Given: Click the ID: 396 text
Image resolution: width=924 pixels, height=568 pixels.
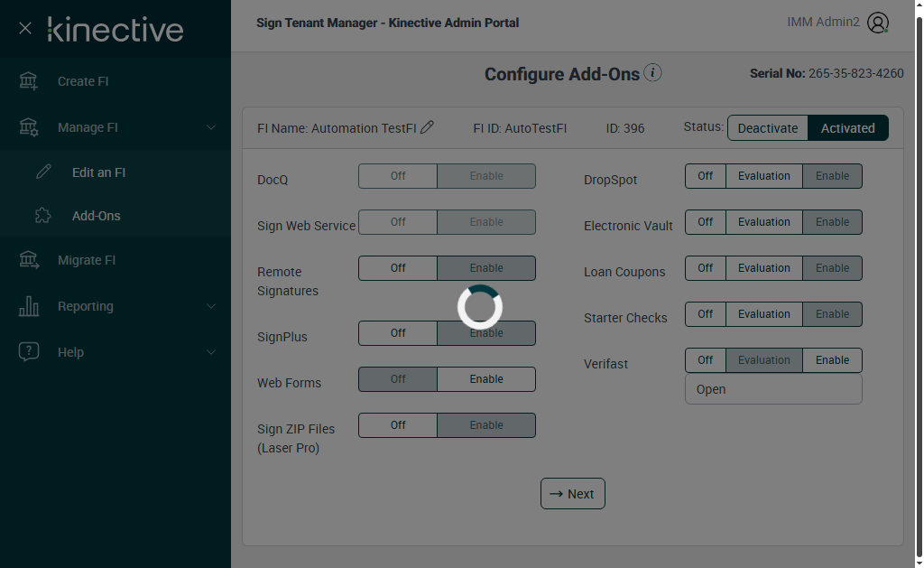Looking at the screenshot, I should 625,128.
